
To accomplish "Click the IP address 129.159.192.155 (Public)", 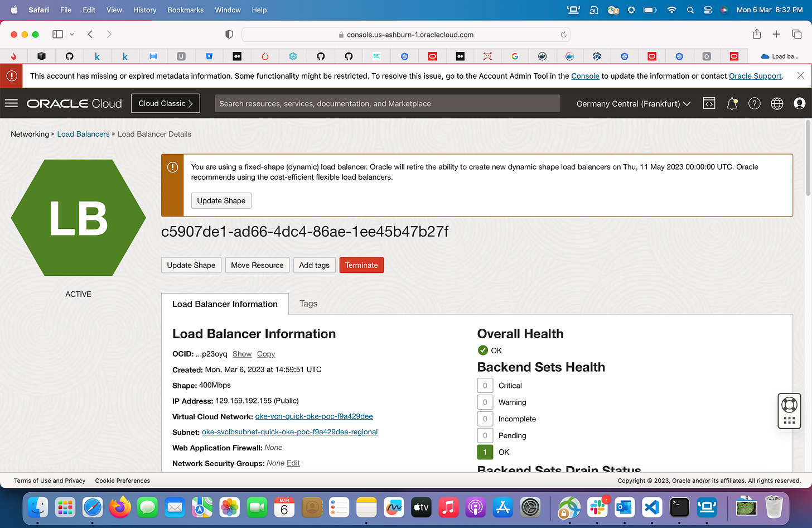I will click(257, 401).
